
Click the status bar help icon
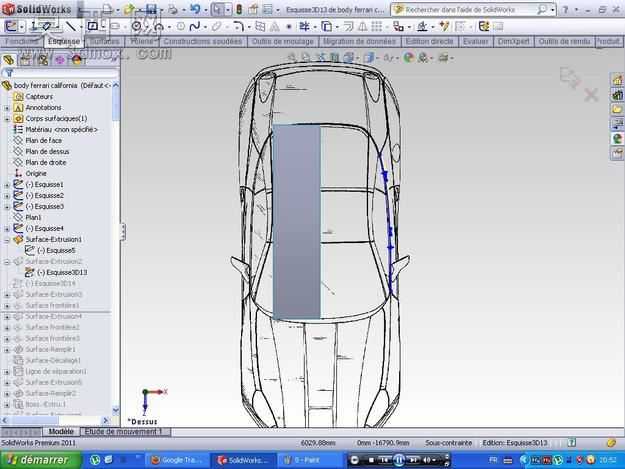pos(572,442)
